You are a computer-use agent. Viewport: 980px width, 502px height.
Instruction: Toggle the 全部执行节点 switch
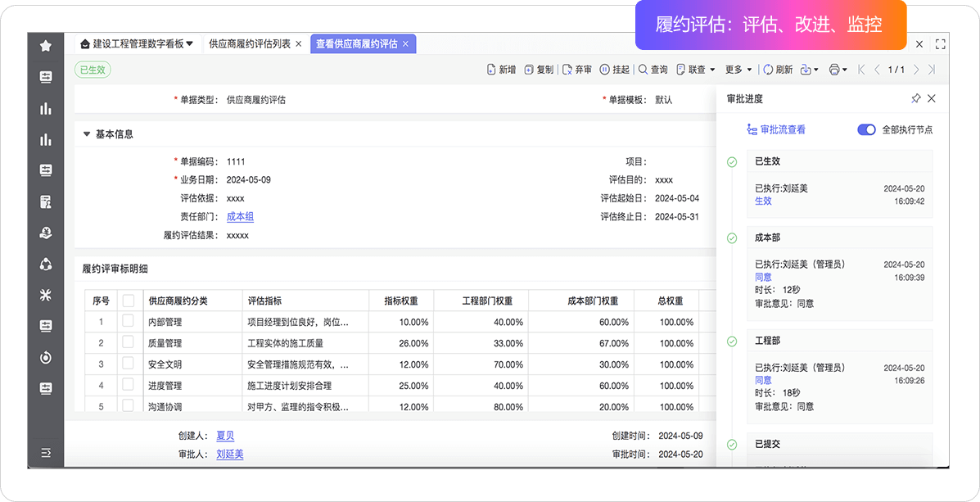coord(866,129)
